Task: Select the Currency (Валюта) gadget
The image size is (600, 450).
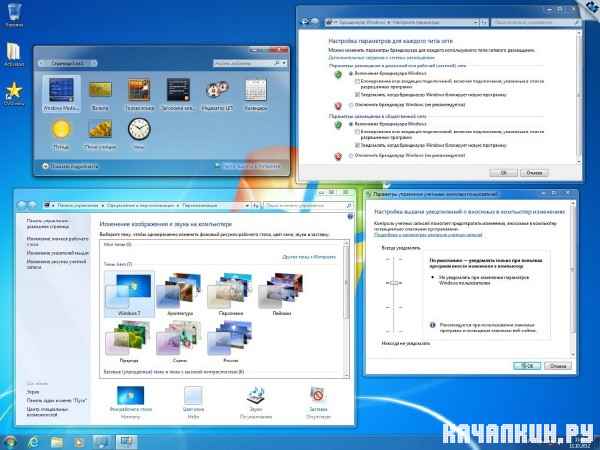Action: click(100, 94)
